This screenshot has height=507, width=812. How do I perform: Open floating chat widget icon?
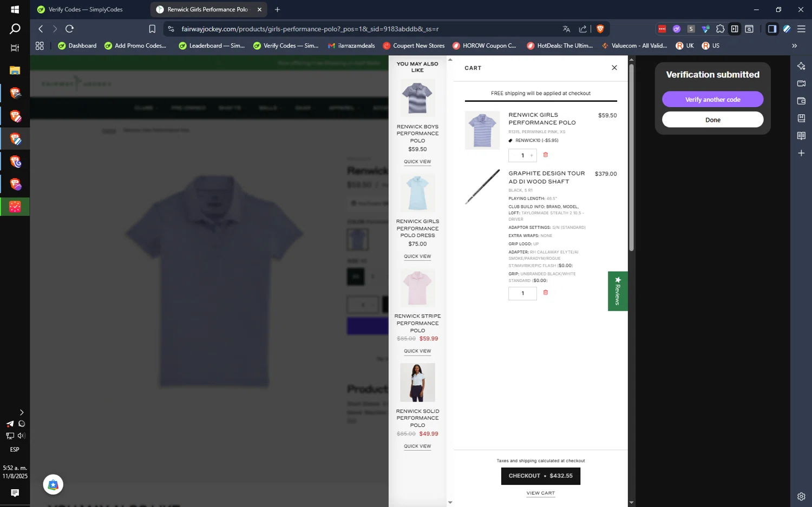coord(53,484)
